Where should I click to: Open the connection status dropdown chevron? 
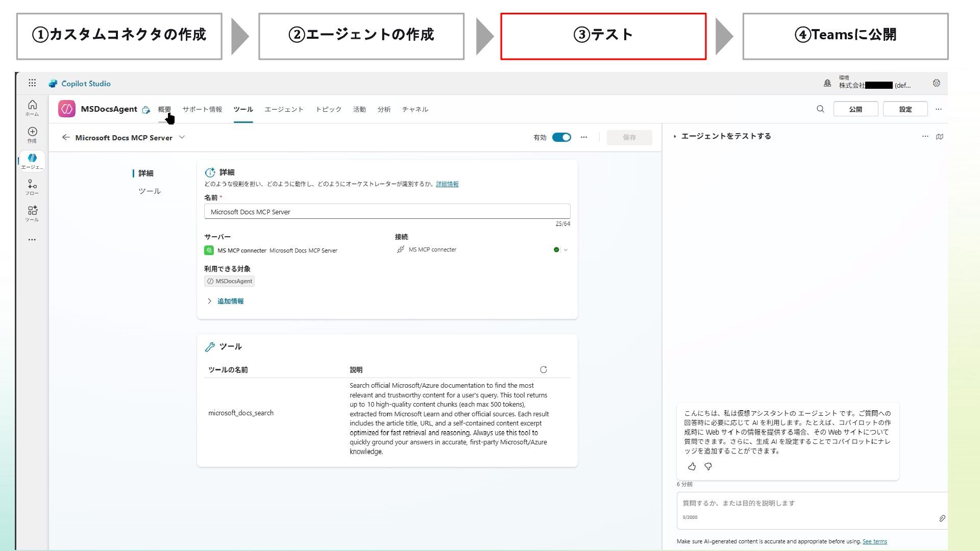(x=566, y=249)
